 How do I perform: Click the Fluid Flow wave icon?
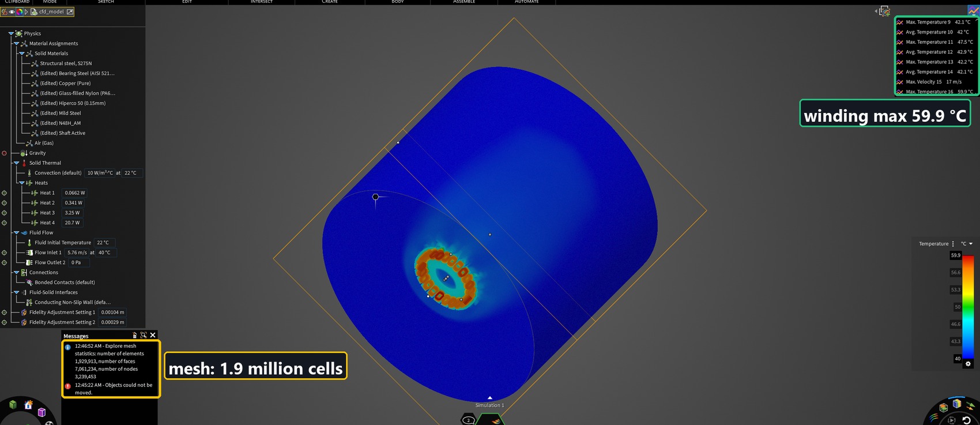tap(24, 233)
